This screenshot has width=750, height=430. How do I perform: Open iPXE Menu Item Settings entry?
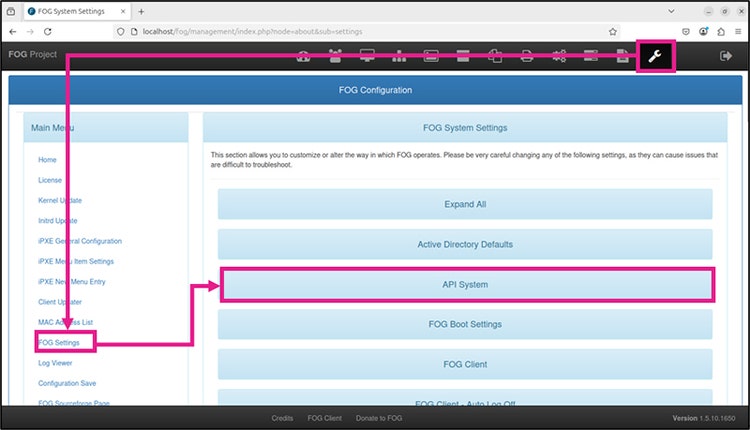tap(76, 262)
